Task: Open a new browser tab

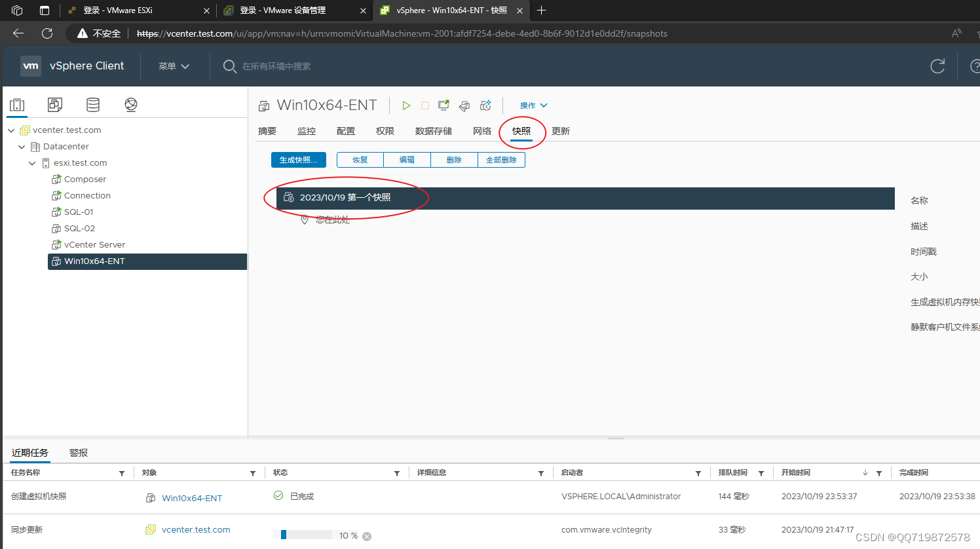Action: pyautogui.click(x=541, y=10)
